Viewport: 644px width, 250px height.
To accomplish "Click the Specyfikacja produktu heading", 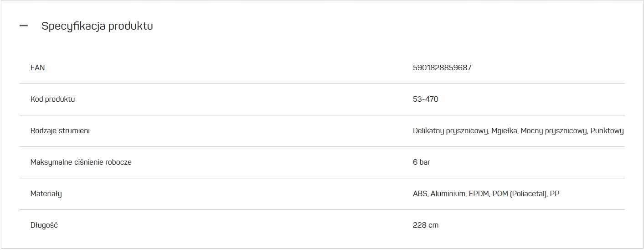I will click(x=97, y=26).
